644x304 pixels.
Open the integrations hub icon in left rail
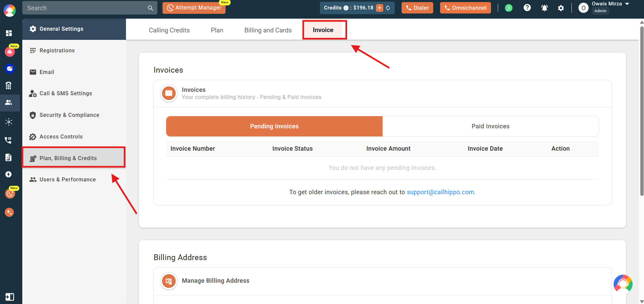pos(9,122)
